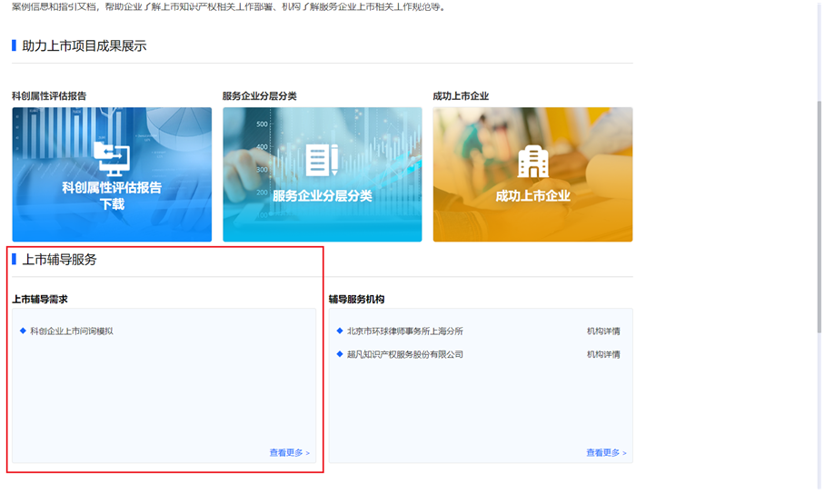Select the 成功上市企业 label above card
The image size is (825, 504).
point(461,95)
